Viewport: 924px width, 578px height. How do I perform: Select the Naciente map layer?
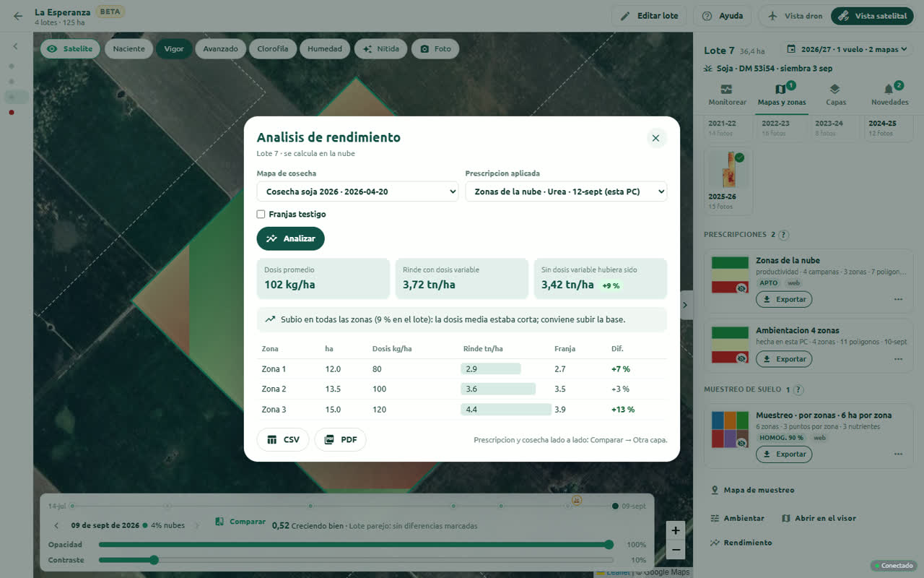[128, 49]
